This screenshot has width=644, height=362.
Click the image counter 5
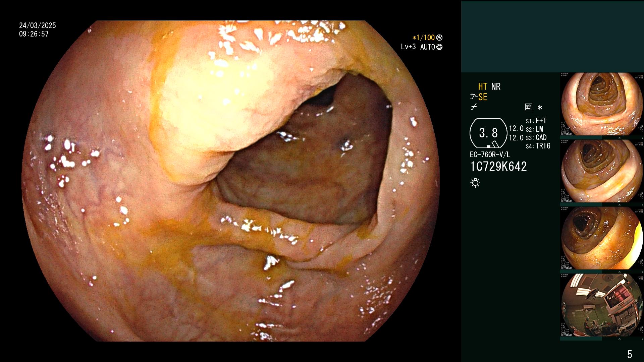point(630,354)
